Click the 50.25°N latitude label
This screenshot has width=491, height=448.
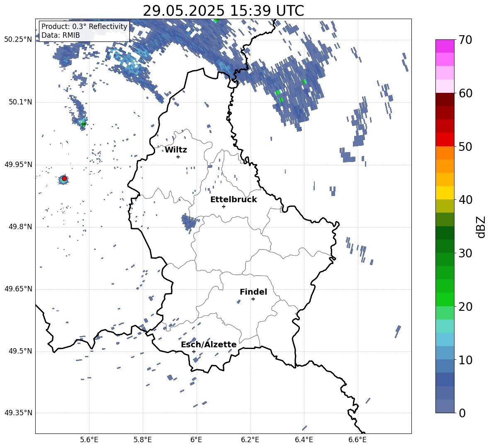18,40
